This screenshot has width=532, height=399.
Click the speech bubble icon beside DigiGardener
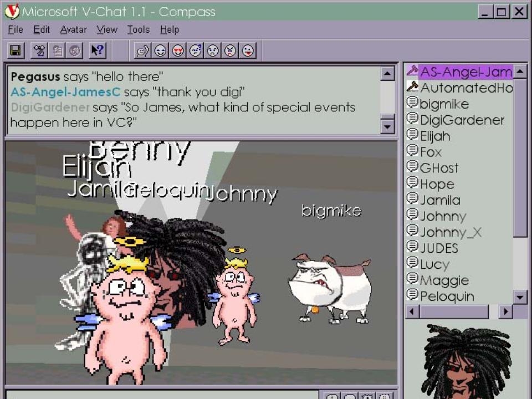point(412,119)
